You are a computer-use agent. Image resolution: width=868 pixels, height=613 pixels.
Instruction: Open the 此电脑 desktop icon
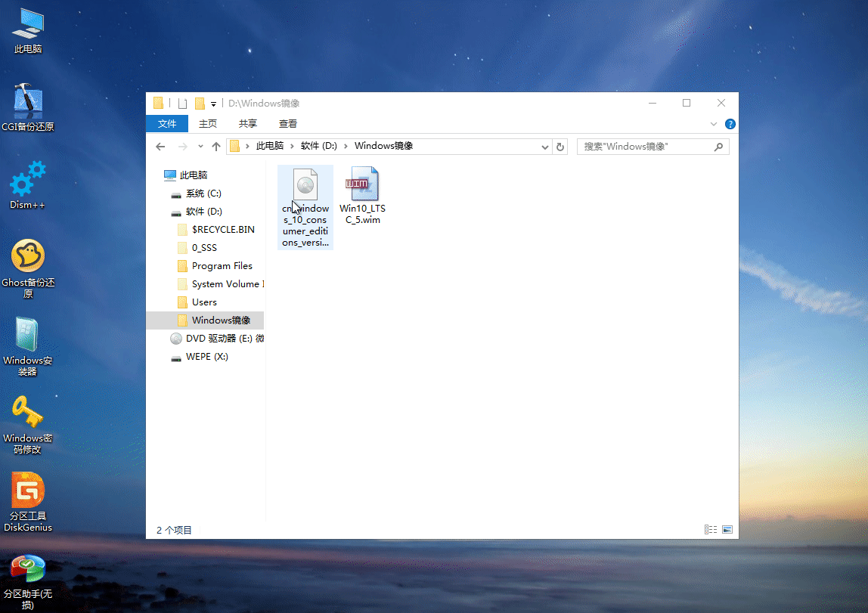(28, 31)
